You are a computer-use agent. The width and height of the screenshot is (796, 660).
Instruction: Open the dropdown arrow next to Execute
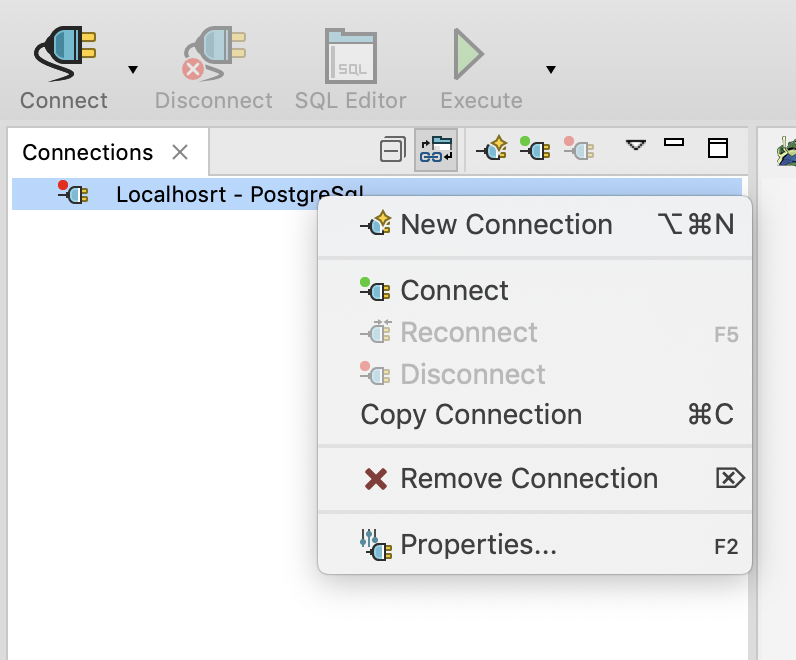click(x=550, y=70)
